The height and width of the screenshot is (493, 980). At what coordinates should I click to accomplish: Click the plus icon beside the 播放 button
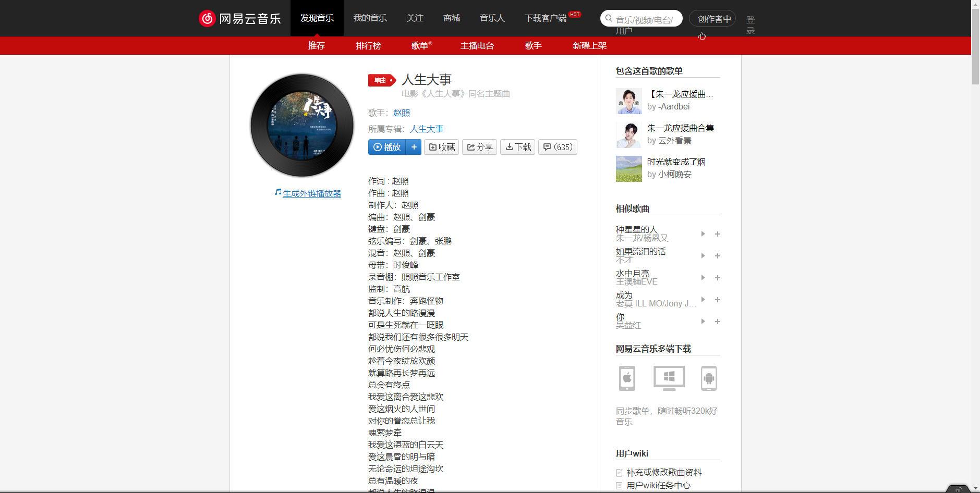click(x=414, y=147)
